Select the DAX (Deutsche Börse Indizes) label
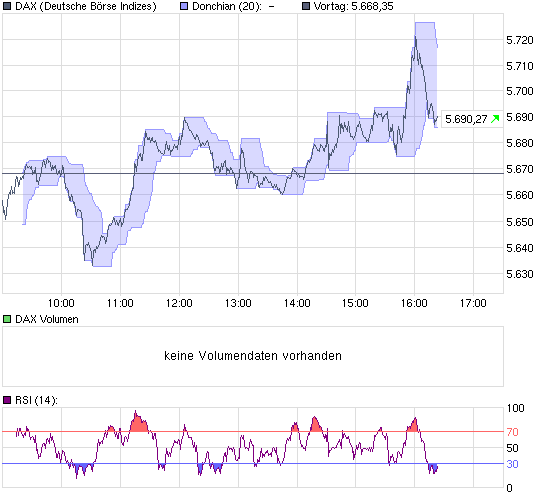The height and width of the screenshot is (496, 545). coord(86,6)
